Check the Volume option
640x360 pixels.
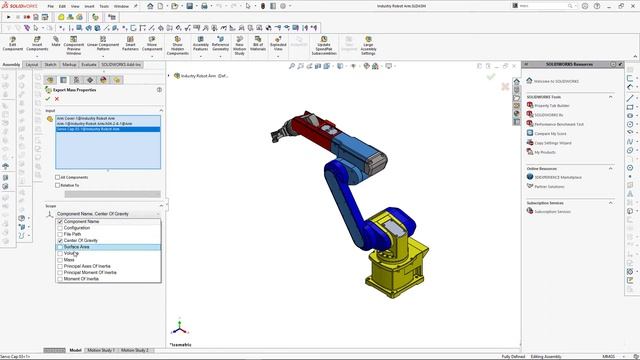tap(60, 253)
